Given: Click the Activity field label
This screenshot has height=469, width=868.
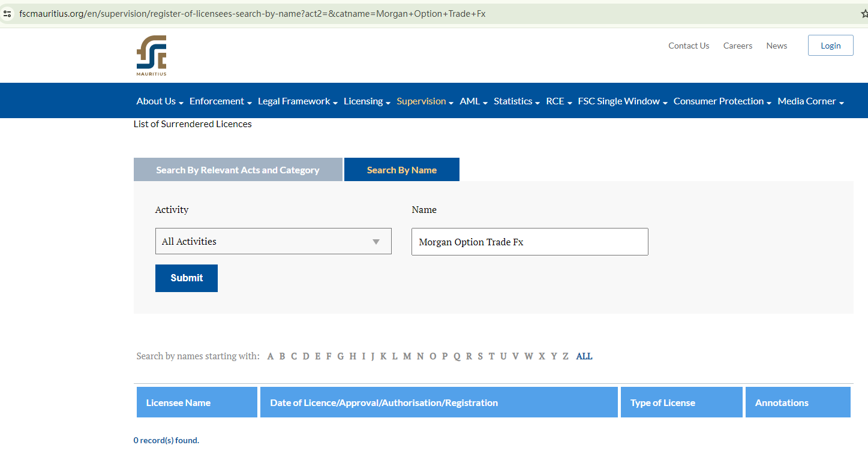Looking at the screenshot, I should tap(172, 210).
